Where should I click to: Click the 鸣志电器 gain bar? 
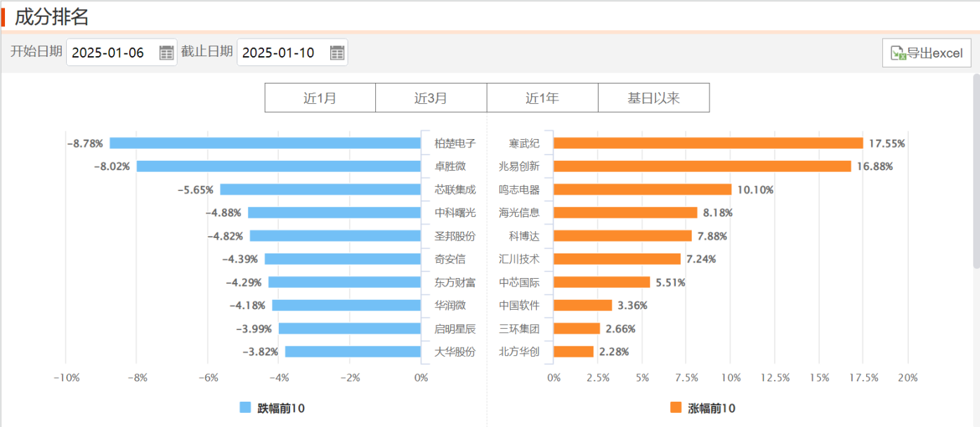coord(643,190)
